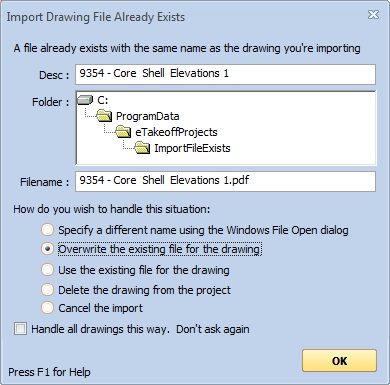Click the ProgramData folder icon
Image resolution: width=390 pixels, height=385 pixels.
click(104, 116)
